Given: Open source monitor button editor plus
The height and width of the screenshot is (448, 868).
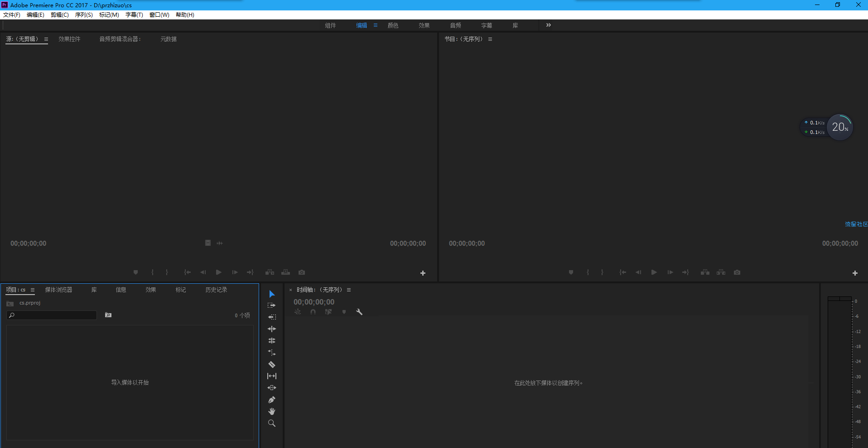Looking at the screenshot, I should pyautogui.click(x=423, y=273).
